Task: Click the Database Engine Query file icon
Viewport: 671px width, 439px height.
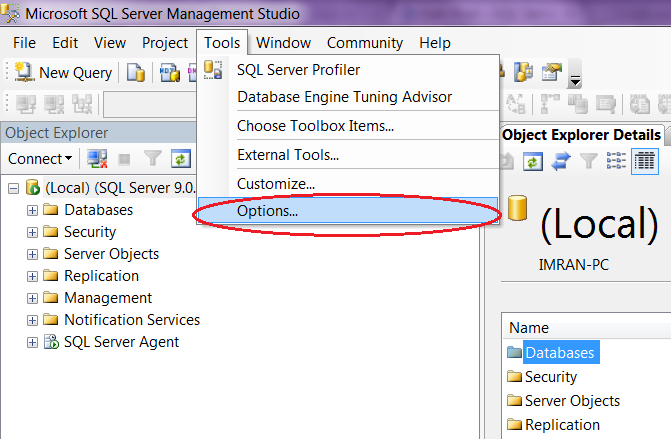Action: (x=136, y=73)
